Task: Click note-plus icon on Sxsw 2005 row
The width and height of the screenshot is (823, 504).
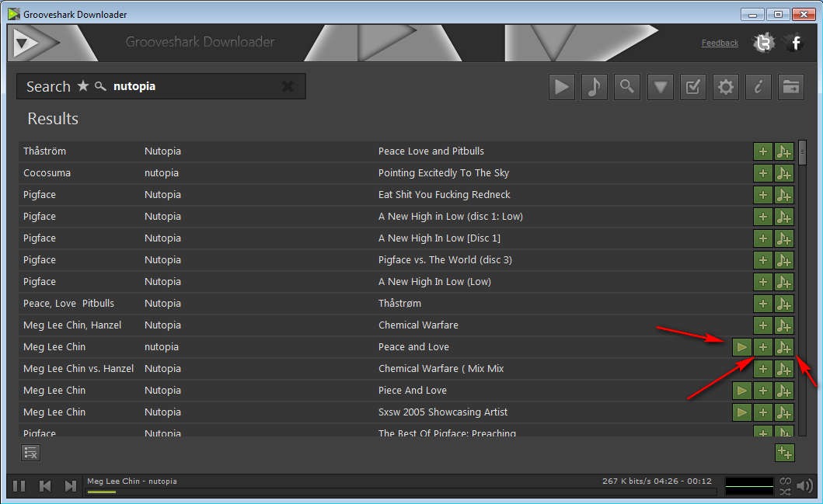Action: pos(784,412)
